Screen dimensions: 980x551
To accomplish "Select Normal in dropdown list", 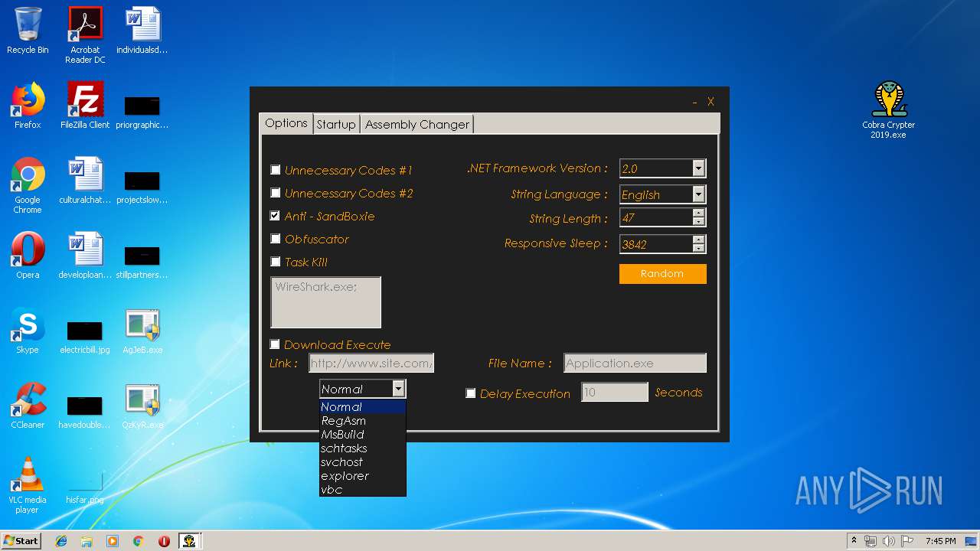I will [x=362, y=407].
